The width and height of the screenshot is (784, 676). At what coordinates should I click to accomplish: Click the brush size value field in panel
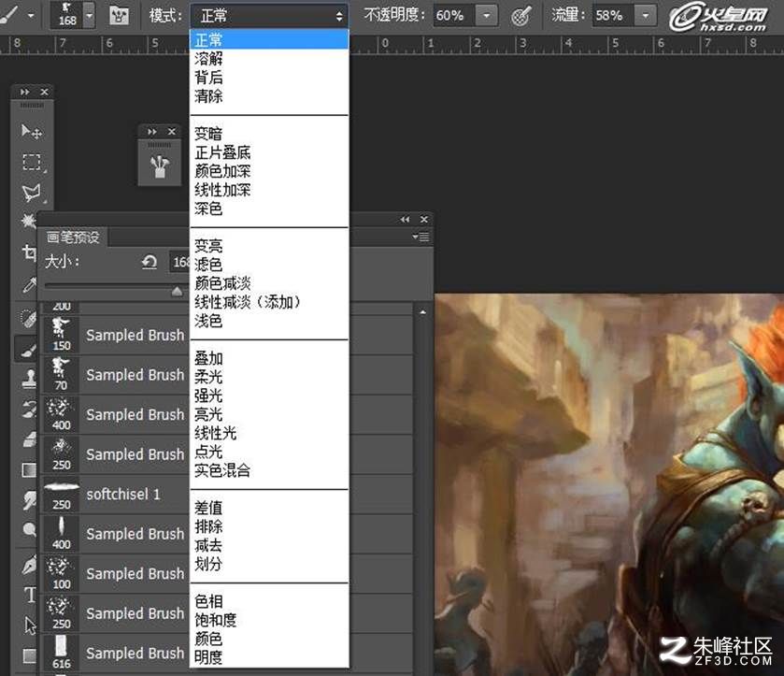pos(180,262)
